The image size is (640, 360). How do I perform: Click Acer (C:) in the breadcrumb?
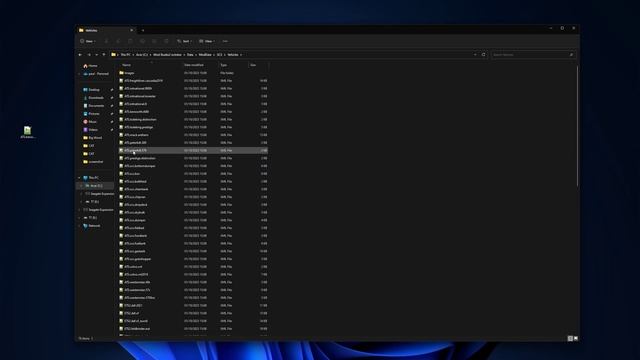[x=142, y=55]
